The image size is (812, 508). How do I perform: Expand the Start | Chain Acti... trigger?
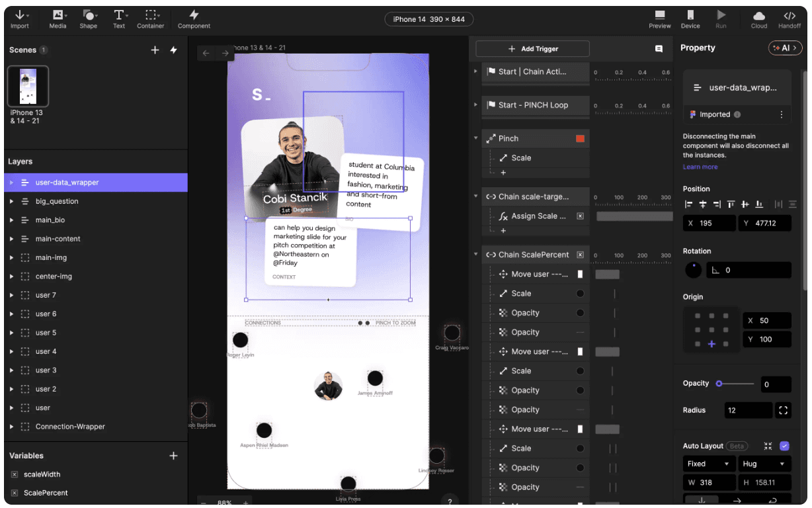(475, 71)
